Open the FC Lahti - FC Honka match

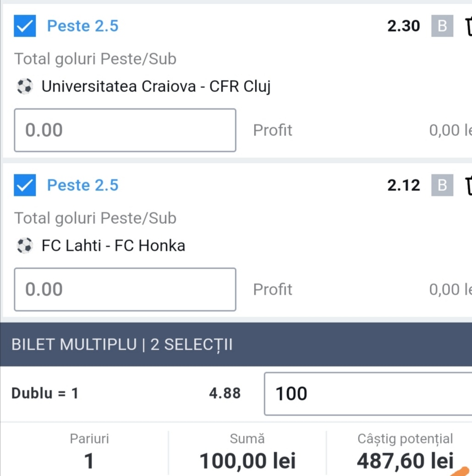(x=113, y=246)
